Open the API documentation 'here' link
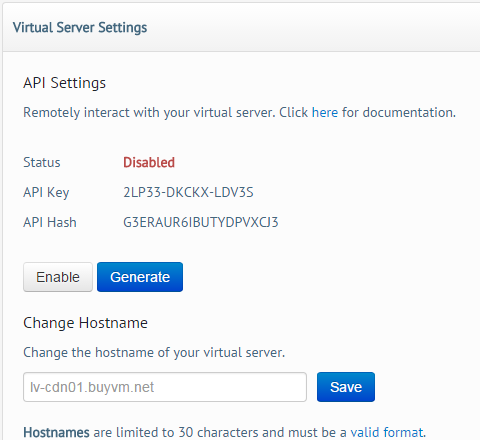 [x=325, y=112]
